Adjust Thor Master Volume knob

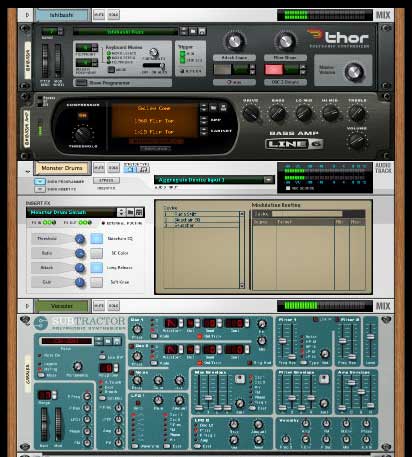tap(354, 71)
